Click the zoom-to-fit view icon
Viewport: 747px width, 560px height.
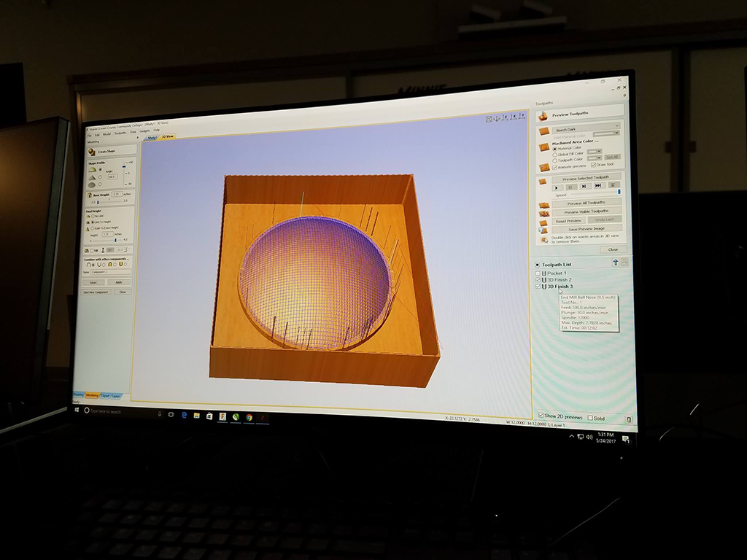(488, 119)
